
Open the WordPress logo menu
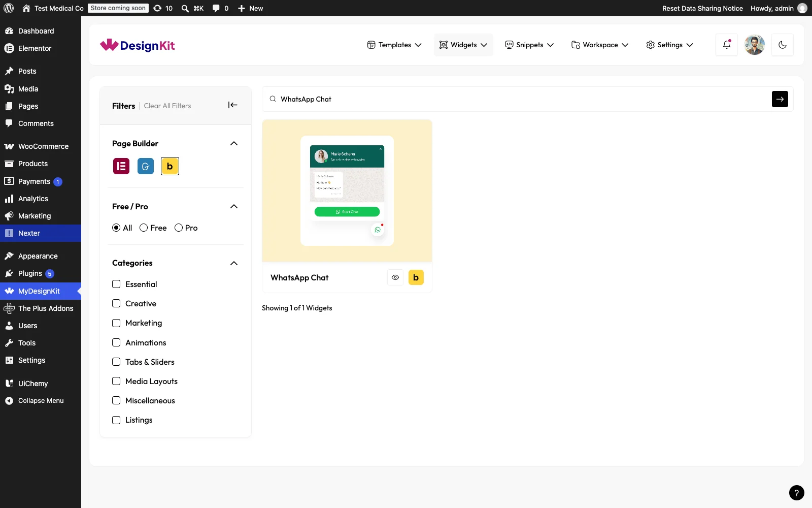click(x=9, y=8)
